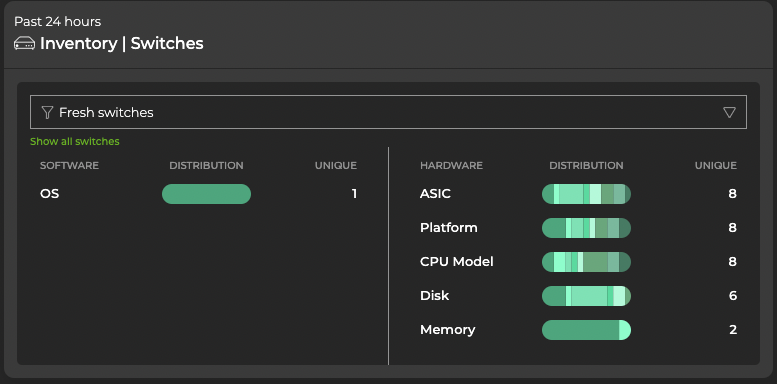Select the Disk row label

(435, 296)
